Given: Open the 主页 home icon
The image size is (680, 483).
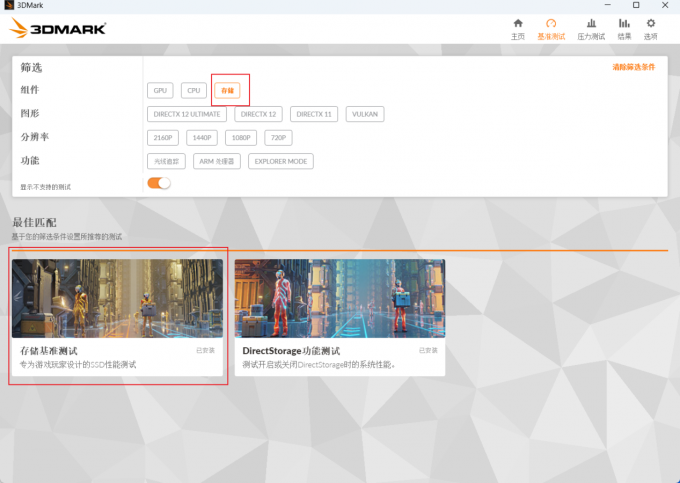Looking at the screenshot, I should pyautogui.click(x=518, y=23).
